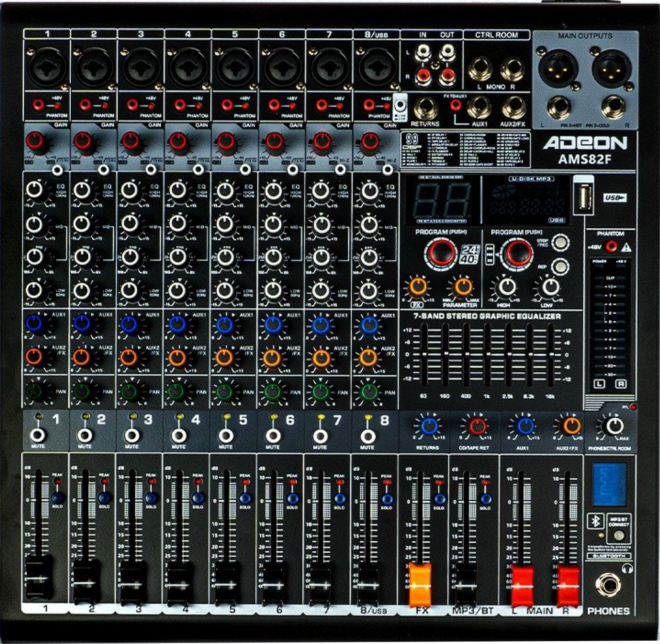Click the blue AUX1 master knob
The height and width of the screenshot is (644, 660).
525,426
